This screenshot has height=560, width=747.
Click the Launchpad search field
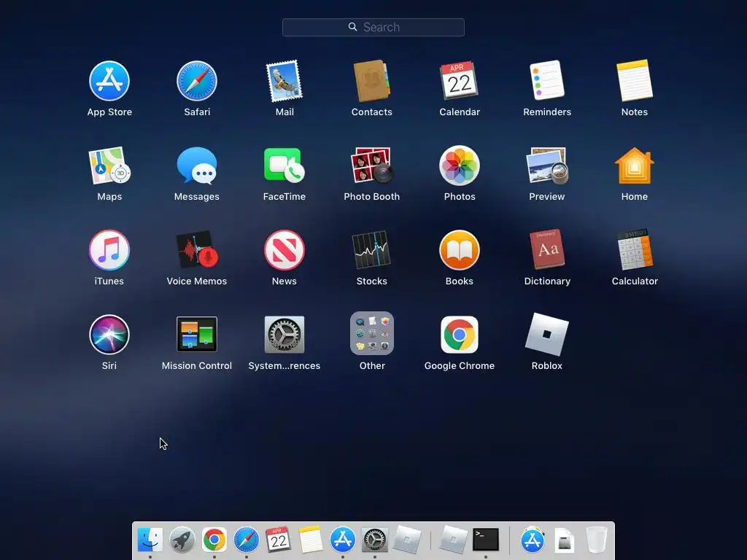click(x=373, y=27)
